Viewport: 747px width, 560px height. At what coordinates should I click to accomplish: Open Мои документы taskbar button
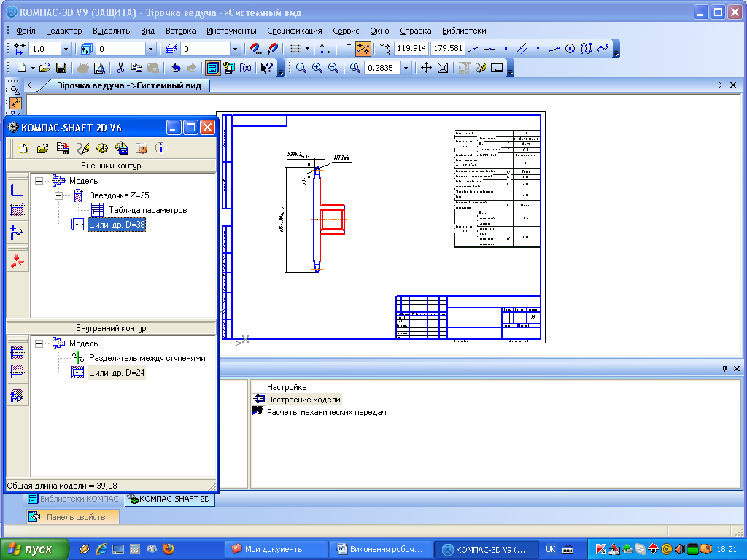pos(275,550)
